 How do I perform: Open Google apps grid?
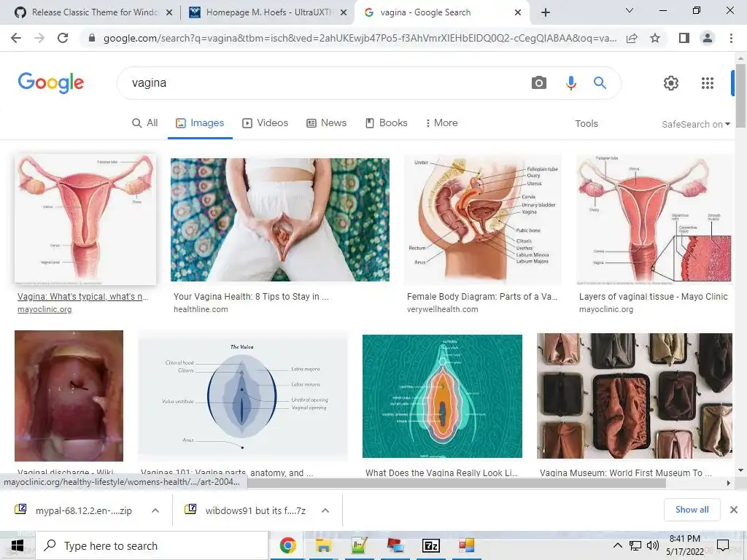coord(708,83)
